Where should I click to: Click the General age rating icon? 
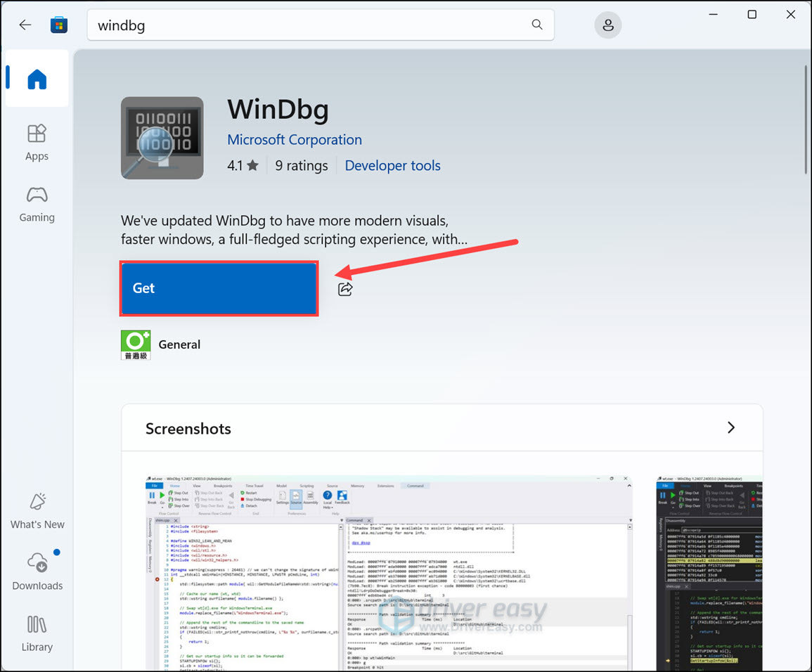(136, 345)
